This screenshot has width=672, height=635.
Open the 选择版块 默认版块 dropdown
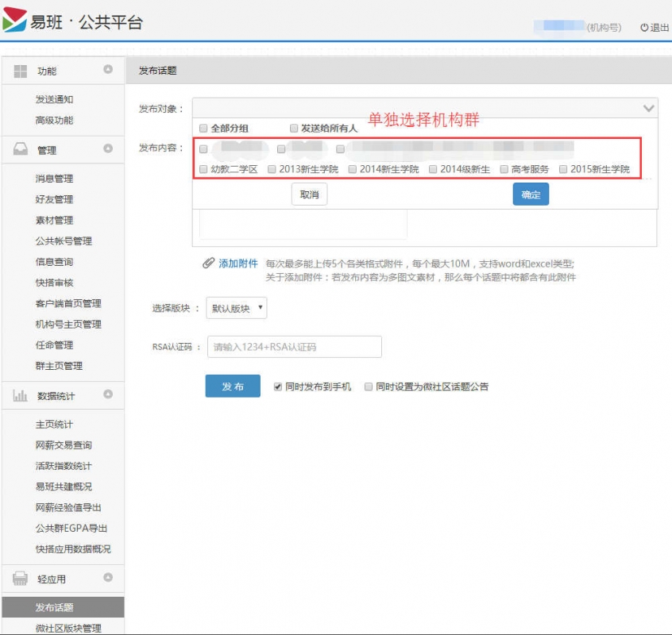point(236,309)
